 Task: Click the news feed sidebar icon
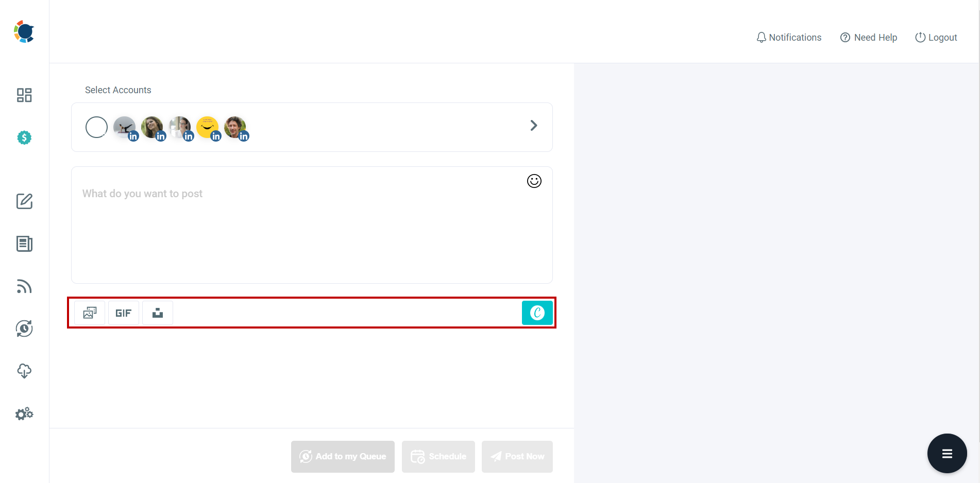tap(24, 244)
